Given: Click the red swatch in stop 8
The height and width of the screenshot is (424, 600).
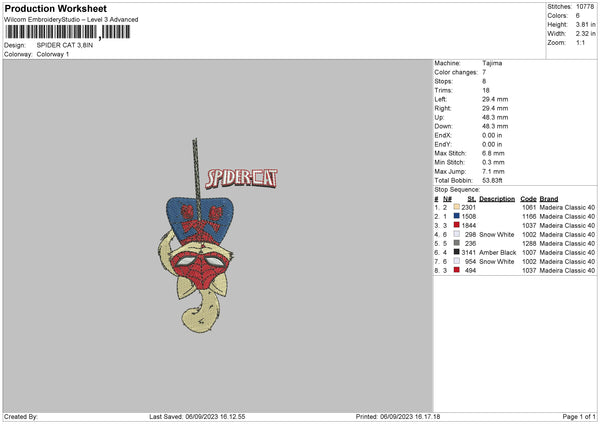Looking at the screenshot, I should coord(456,270).
